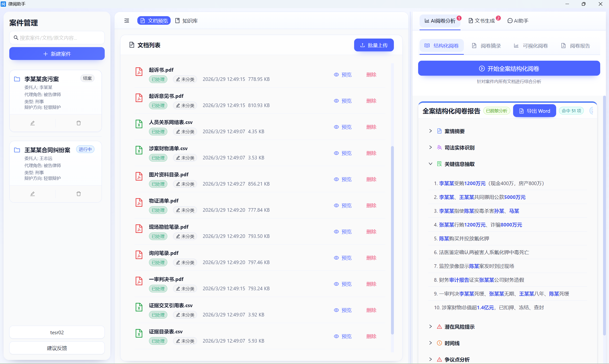Screen dimensions: 609x364
Task: Collapse the 关键信息抽取 section
Action: tap(430, 164)
